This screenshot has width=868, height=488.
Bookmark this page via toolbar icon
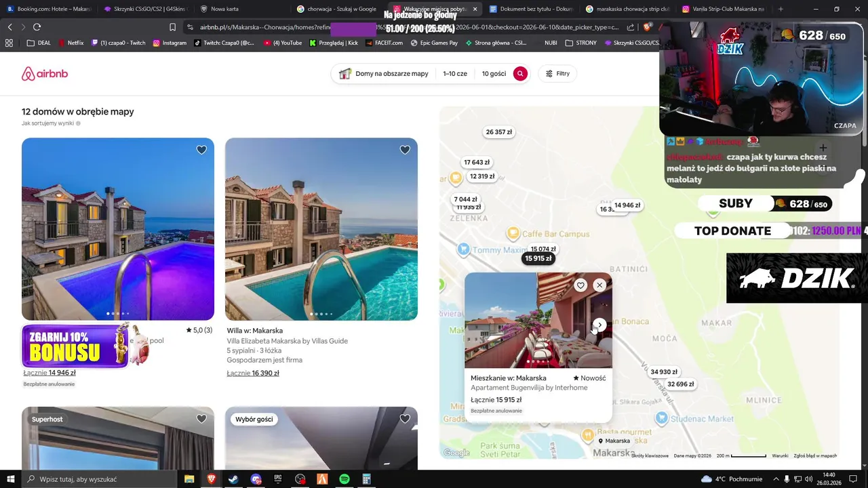click(x=172, y=27)
